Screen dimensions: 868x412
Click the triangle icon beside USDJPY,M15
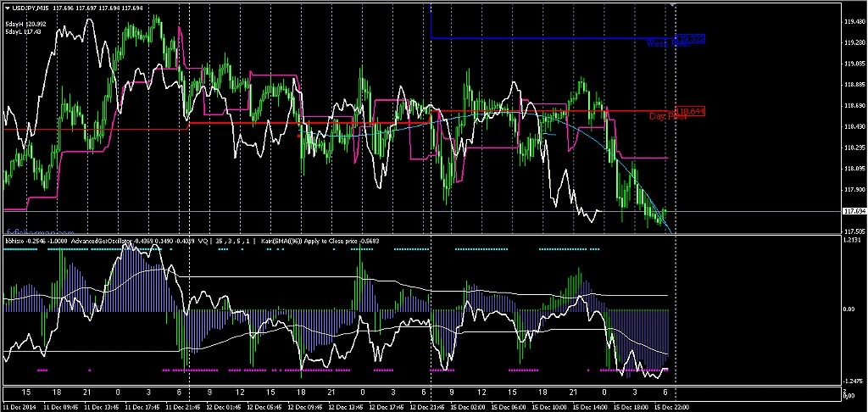pos(6,8)
